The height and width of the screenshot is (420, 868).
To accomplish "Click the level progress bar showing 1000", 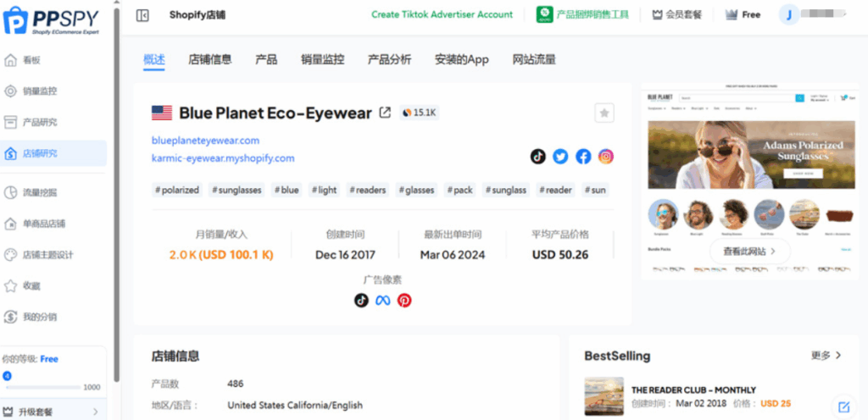I will coord(42,387).
